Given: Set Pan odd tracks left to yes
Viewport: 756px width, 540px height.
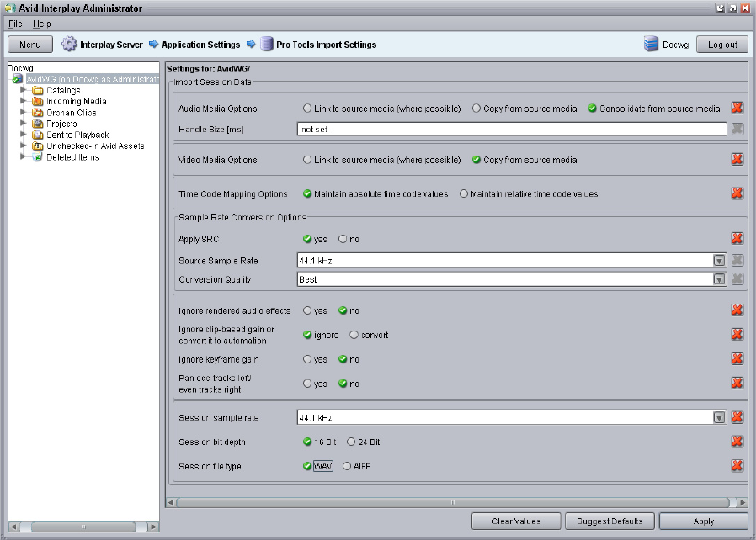Looking at the screenshot, I should pyautogui.click(x=307, y=384).
